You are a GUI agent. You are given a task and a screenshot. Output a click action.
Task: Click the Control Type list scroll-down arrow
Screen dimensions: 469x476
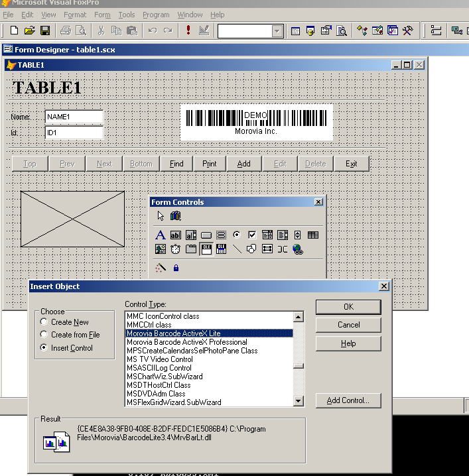tap(299, 400)
